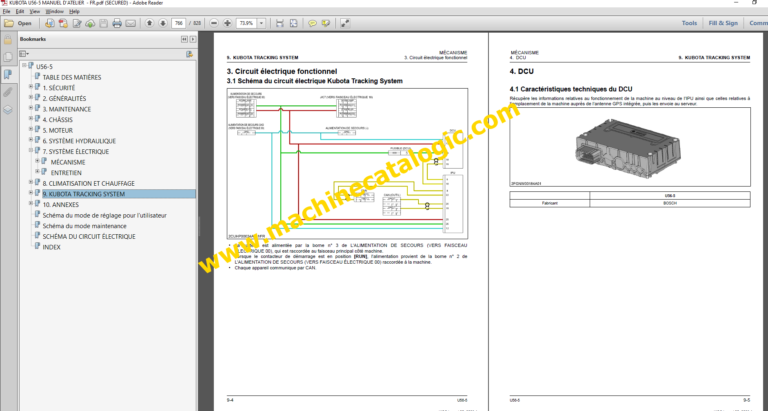Click the Bookmarks panel icon in sidebar
This screenshot has width=768, height=411.
click(x=8, y=74)
